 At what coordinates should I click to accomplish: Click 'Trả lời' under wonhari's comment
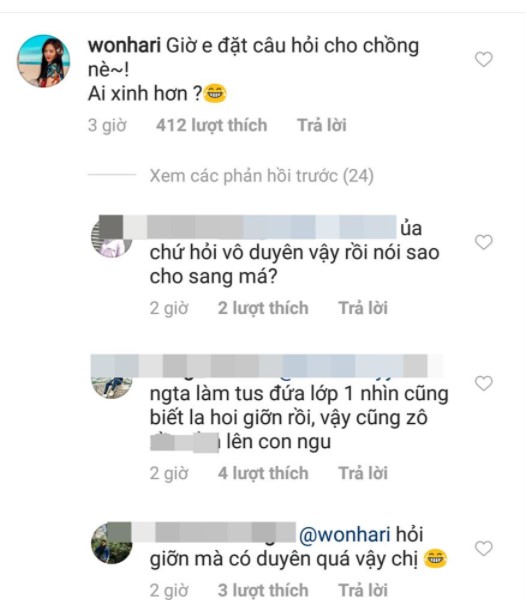point(322,126)
